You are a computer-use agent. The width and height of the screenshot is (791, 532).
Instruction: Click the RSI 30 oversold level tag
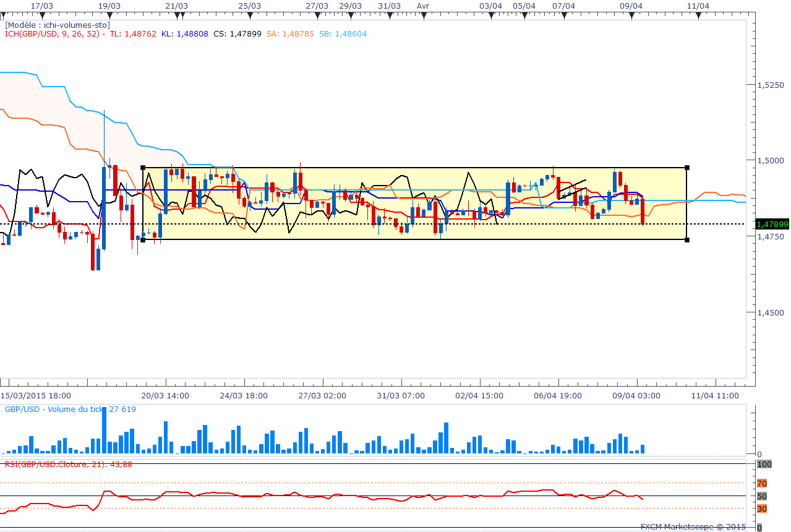point(762,508)
